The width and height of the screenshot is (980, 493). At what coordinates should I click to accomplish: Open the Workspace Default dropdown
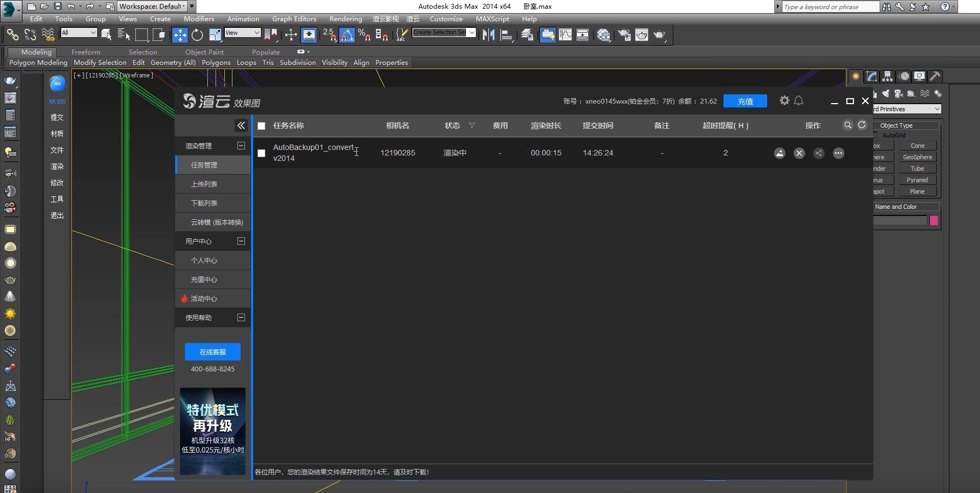coord(152,7)
